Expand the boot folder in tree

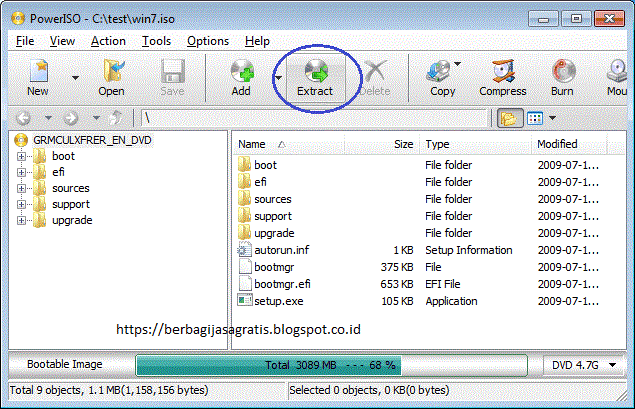pyautogui.click(x=21, y=156)
